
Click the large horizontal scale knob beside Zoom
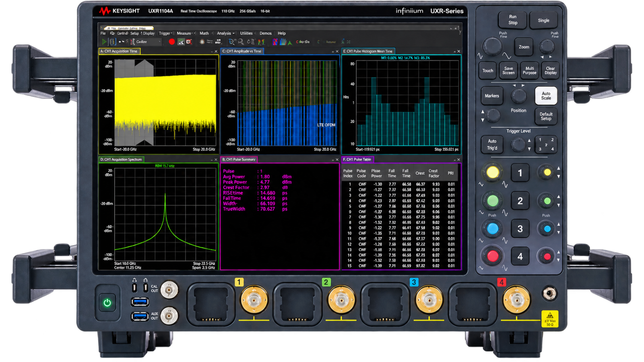pyautogui.click(x=492, y=47)
